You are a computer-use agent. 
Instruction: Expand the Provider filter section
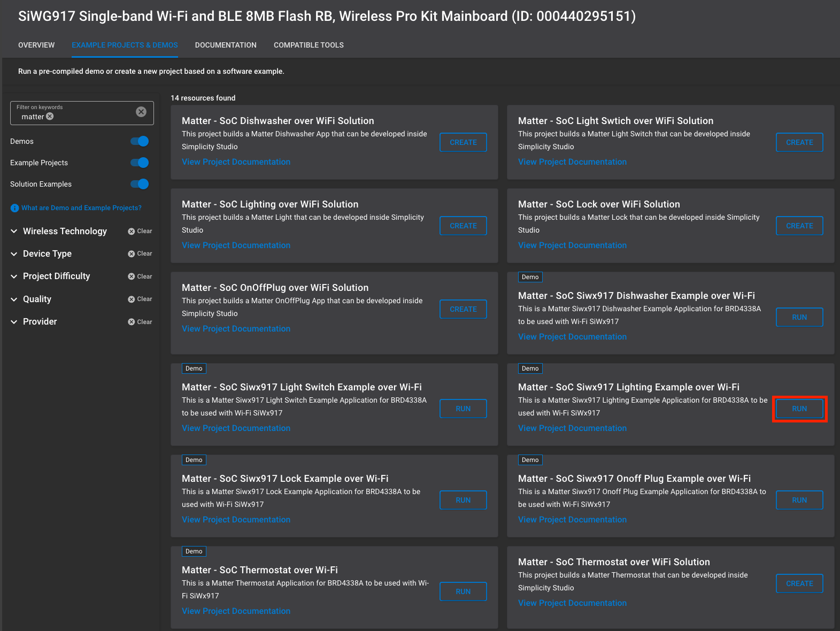tap(14, 322)
